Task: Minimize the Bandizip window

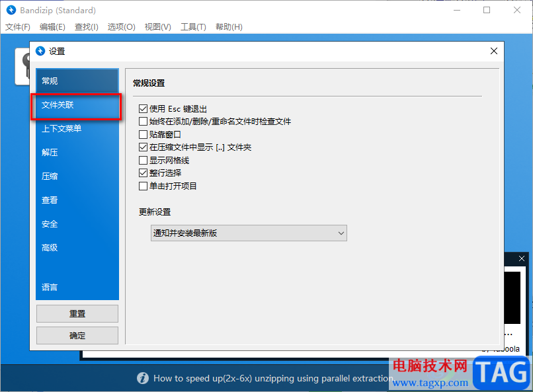Action: [457, 10]
